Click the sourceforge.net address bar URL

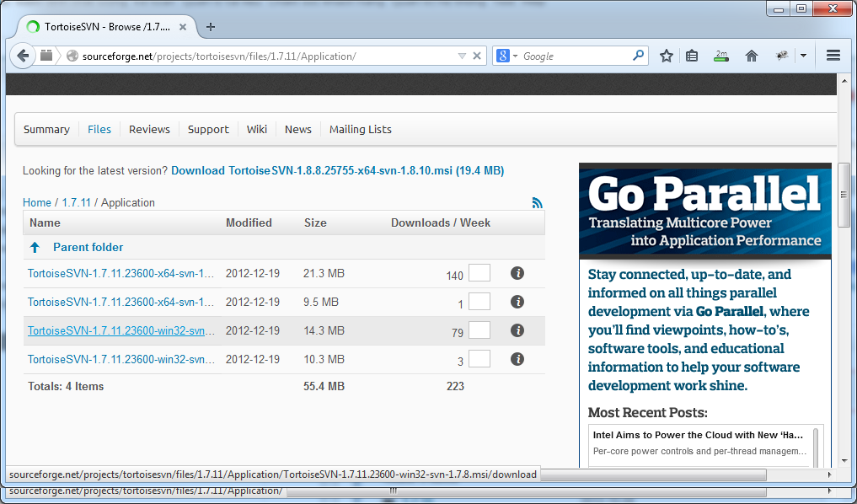coord(219,56)
